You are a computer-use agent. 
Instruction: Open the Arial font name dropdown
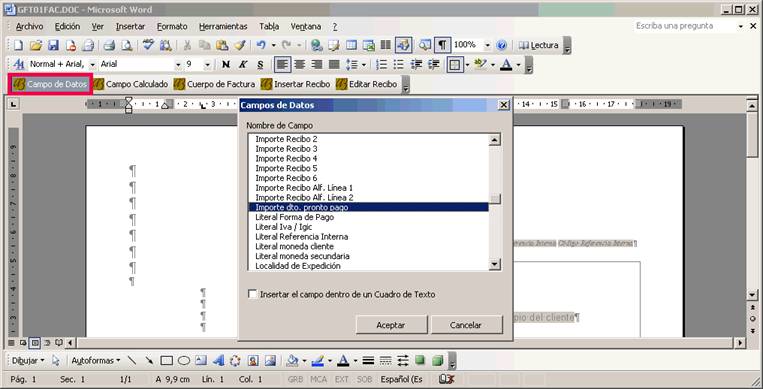(178, 64)
